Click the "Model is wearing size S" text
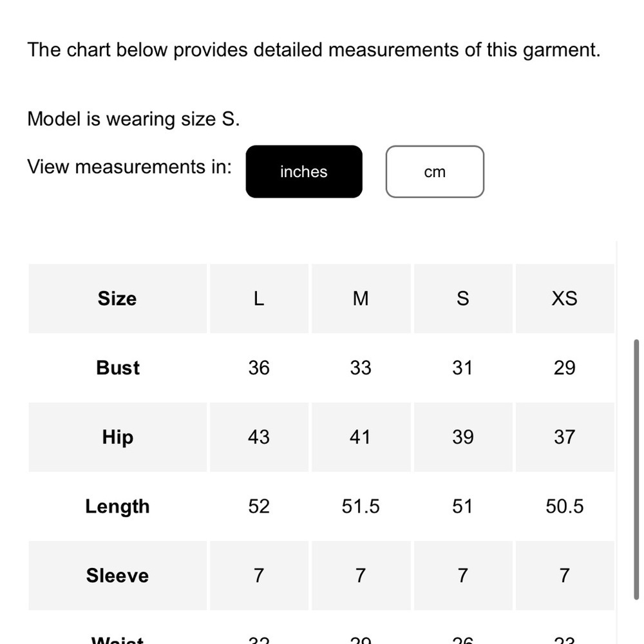This screenshot has height=644, width=644. click(133, 119)
